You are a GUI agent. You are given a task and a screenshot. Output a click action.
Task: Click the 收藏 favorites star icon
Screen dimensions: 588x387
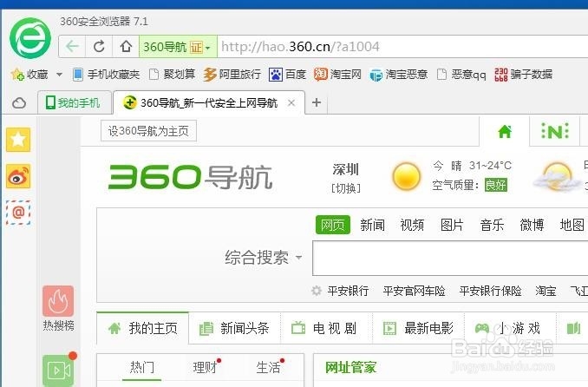coord(17,75)
